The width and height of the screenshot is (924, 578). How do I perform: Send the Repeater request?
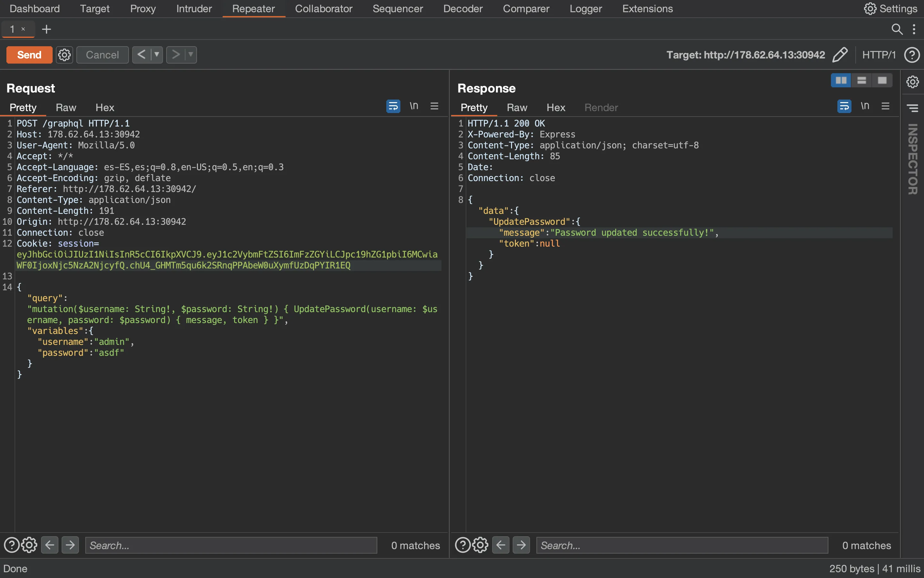[x=29, y=55]
